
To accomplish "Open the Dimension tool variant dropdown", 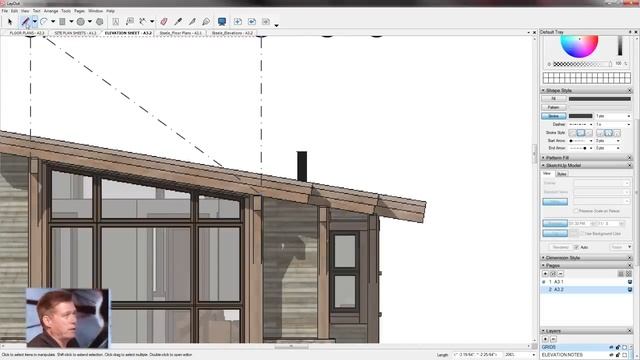I will click(x=152, y=22).
